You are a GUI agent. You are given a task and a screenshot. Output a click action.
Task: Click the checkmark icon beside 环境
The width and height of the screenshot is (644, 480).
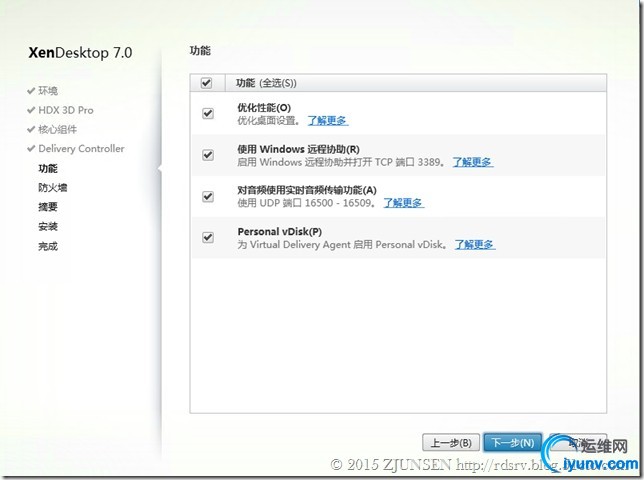point(31,91)
